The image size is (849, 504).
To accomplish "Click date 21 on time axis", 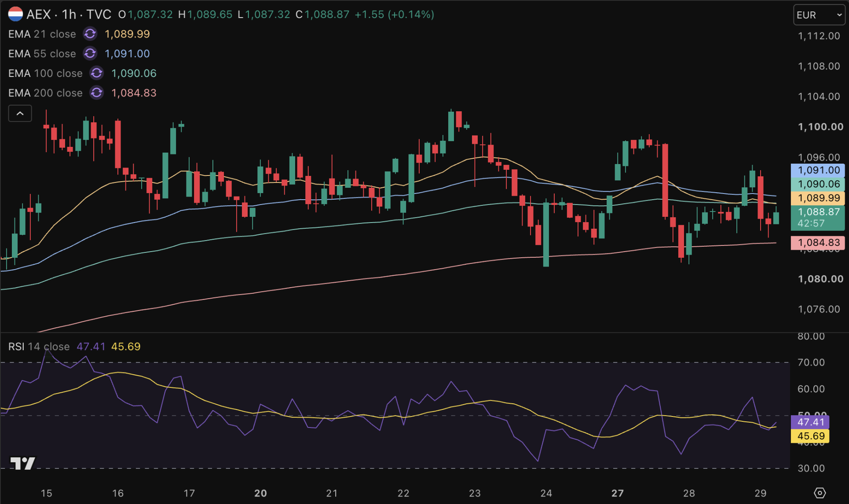I will point(332,493).
